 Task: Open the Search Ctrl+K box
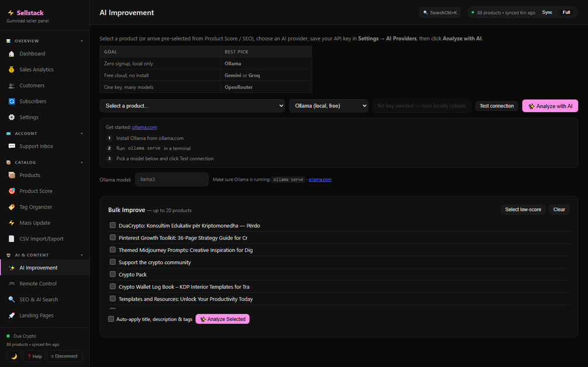coord(439,13)
